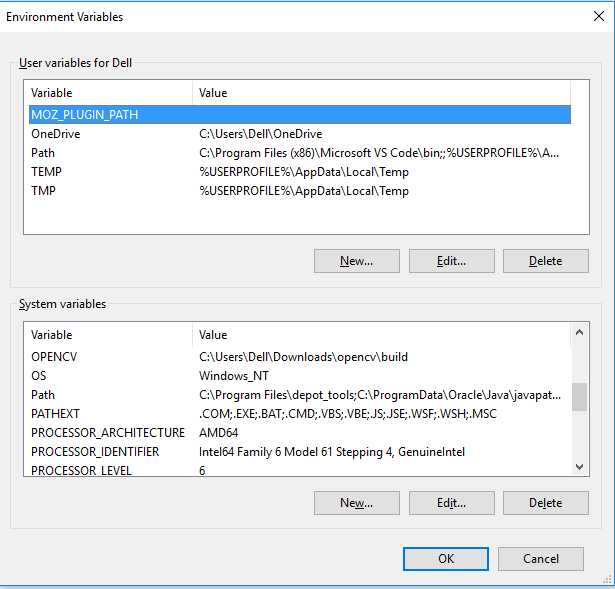The width and height of the screenshot is (615, 589).
Task: Click opencv\build path value
Action: [303, 357]
